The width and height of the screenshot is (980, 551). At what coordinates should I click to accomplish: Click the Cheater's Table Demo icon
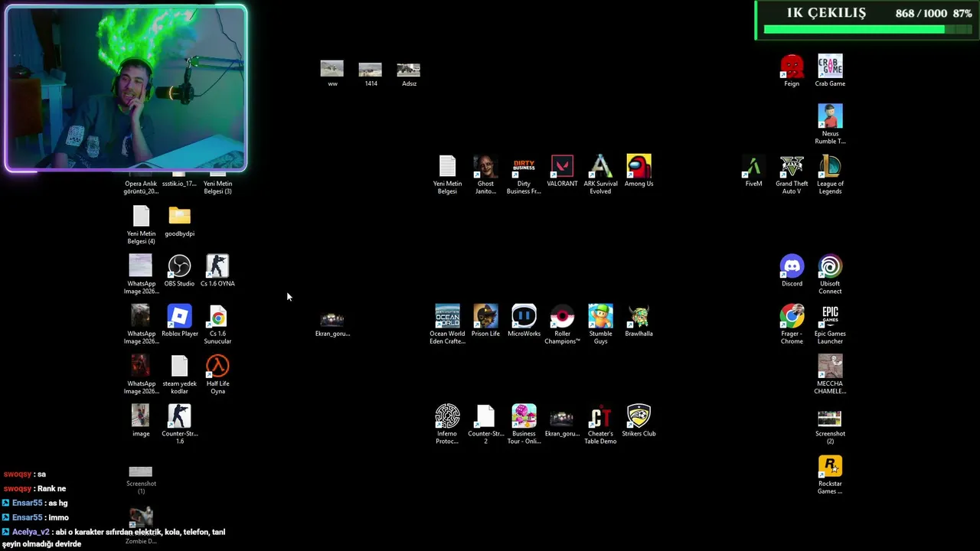600,425
